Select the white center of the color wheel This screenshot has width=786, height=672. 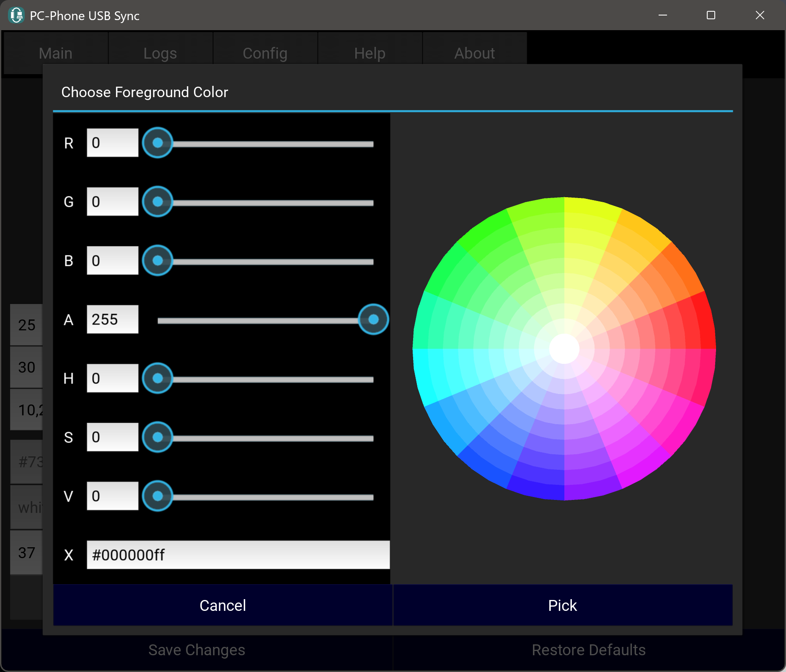click(x=564, y=349)
